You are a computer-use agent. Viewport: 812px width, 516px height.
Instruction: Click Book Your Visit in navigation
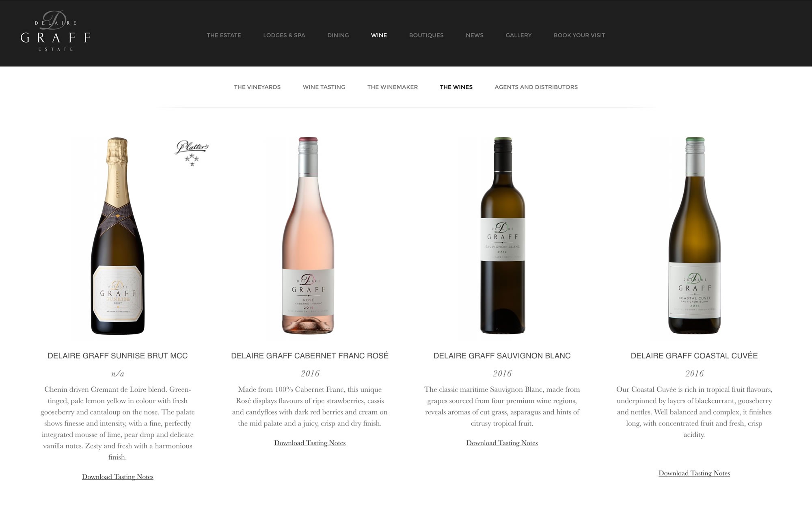(579, 35)
